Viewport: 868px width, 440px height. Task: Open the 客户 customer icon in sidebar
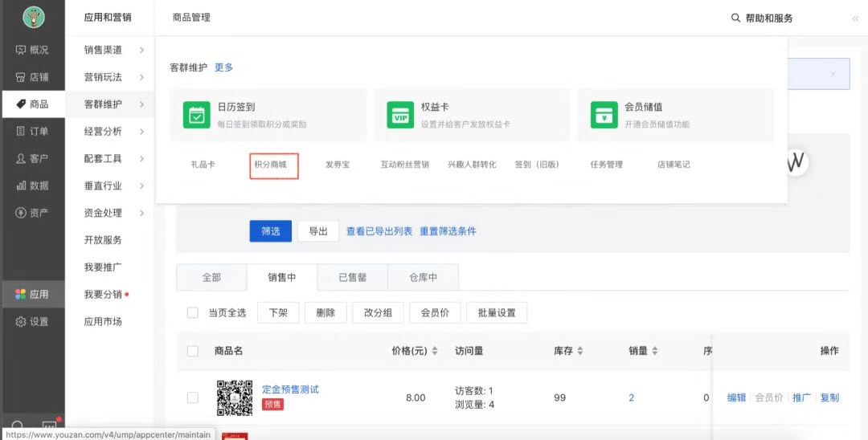click(x=20, y=158)
